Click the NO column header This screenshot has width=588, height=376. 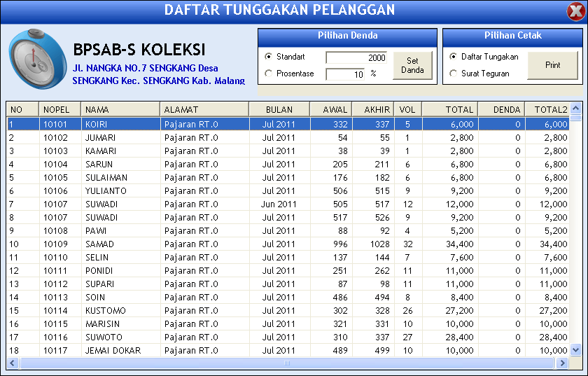click(x=22, y=109)
